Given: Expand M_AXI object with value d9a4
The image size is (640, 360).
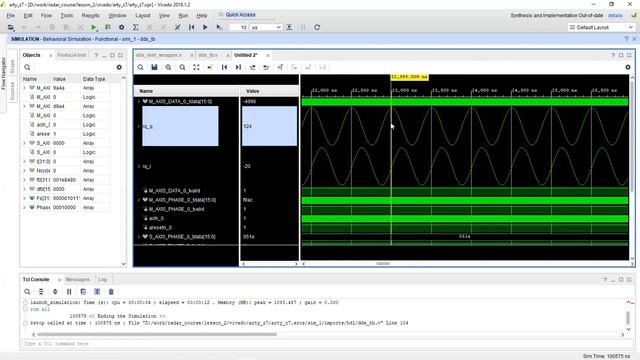Looking at the screenshot, I should (24, 106).
